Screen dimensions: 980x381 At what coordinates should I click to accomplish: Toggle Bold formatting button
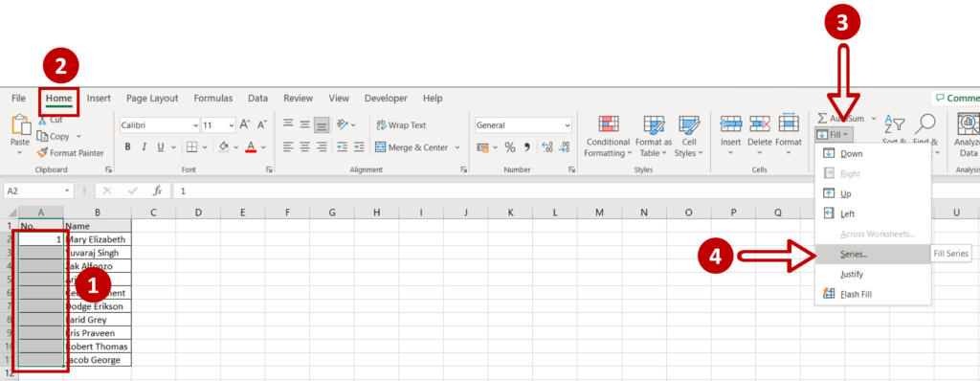click(127, 147)
